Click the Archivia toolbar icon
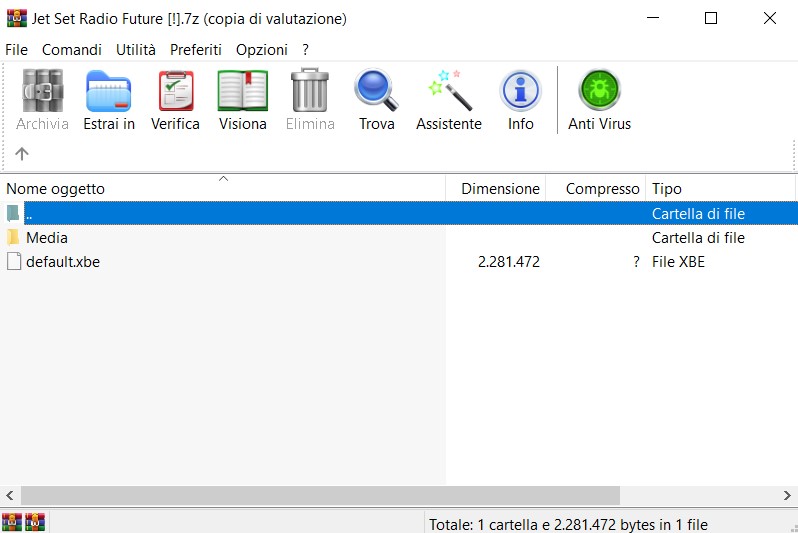Image resolution: width=798 pixels, height=533 pixels. pyautogui.click(x=42, y=91)
